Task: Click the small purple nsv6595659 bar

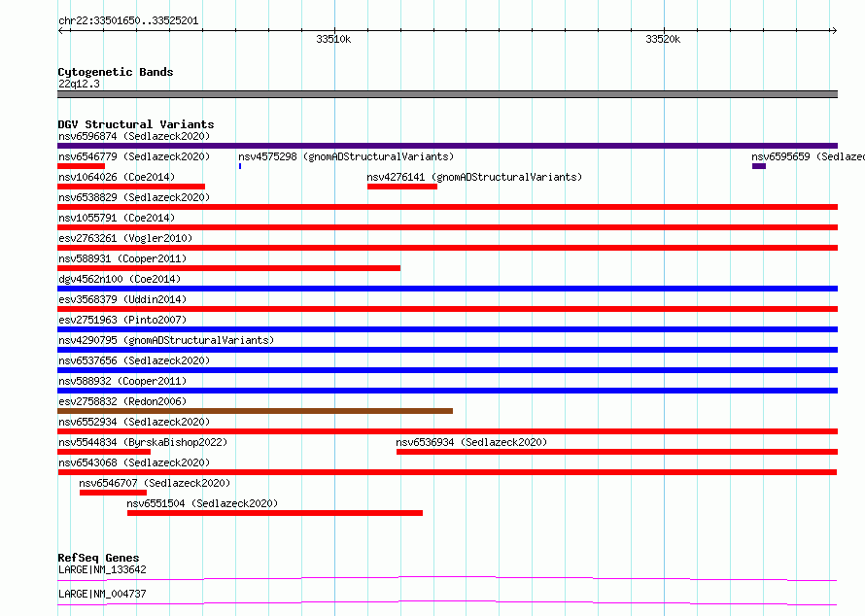Action: click(758, 166)
